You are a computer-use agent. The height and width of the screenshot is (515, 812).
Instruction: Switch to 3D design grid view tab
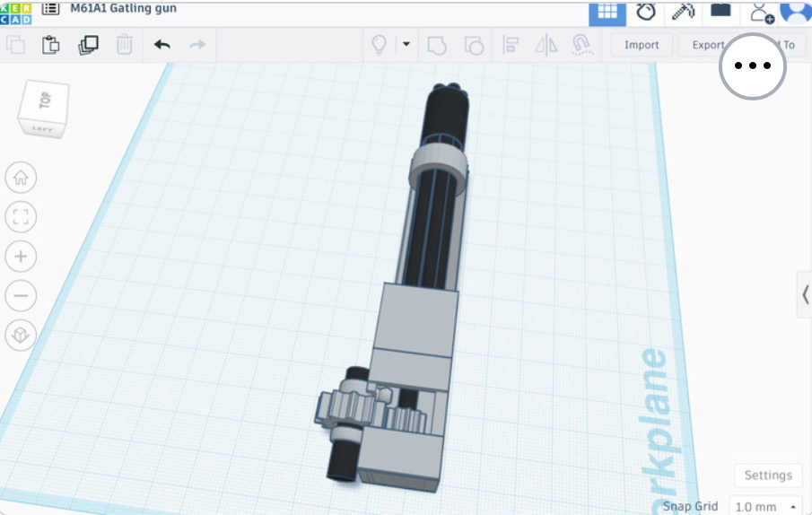tap(607, 13)
